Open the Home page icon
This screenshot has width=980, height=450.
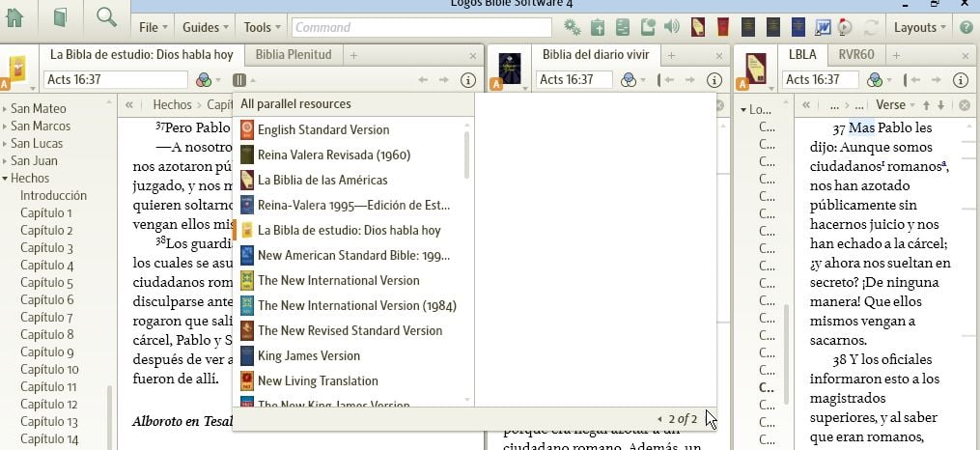14,18
